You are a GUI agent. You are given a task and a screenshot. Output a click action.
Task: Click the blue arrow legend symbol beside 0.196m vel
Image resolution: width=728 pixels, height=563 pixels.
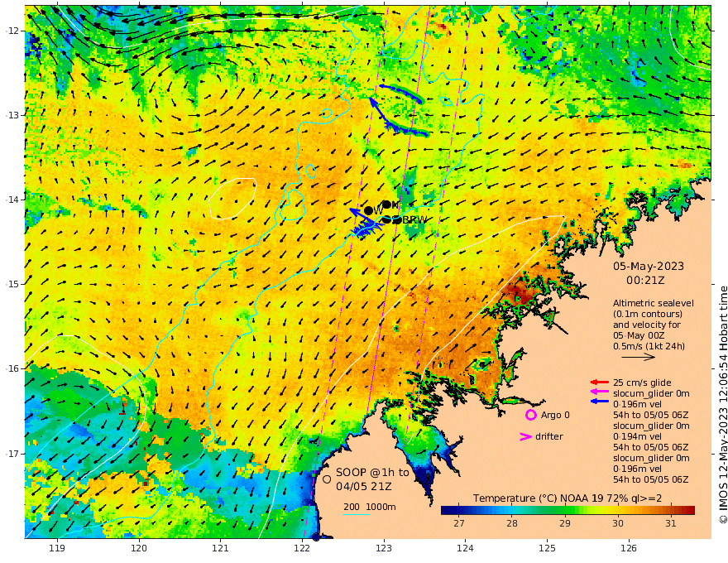coord(600,401)
